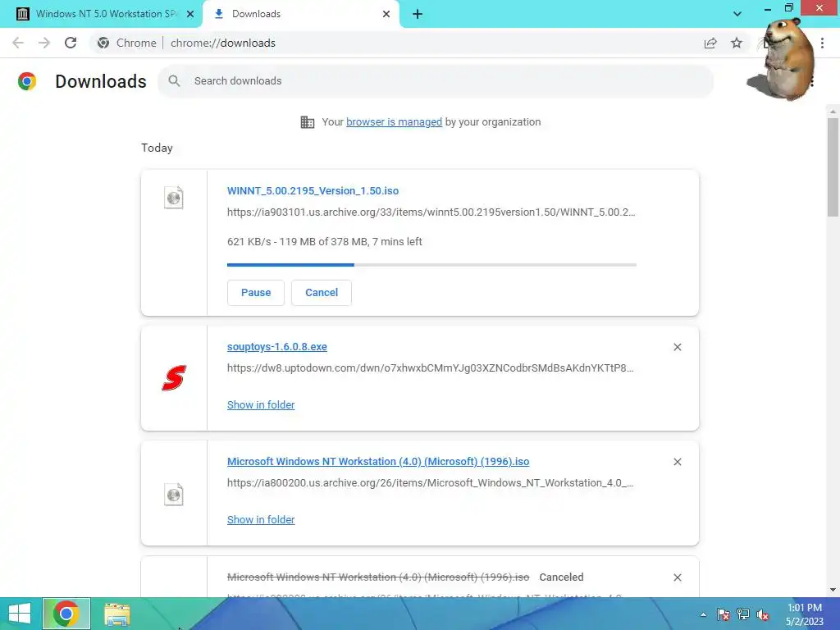Bookmark this page with the star icon
This screenshot has height=630, width=840.
[x=737, y=43]
